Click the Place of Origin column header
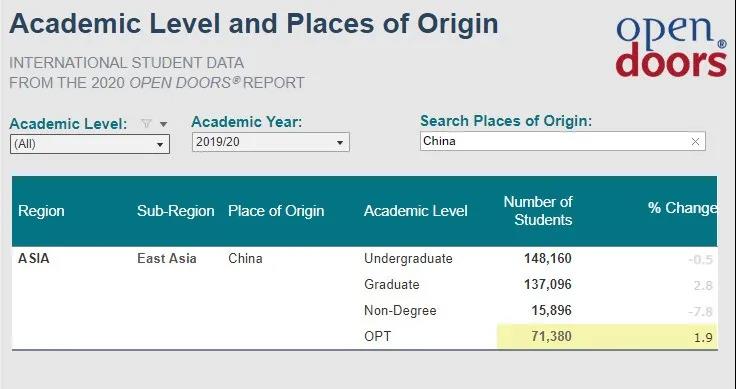The image size is (736, 389). click(276, 211)
